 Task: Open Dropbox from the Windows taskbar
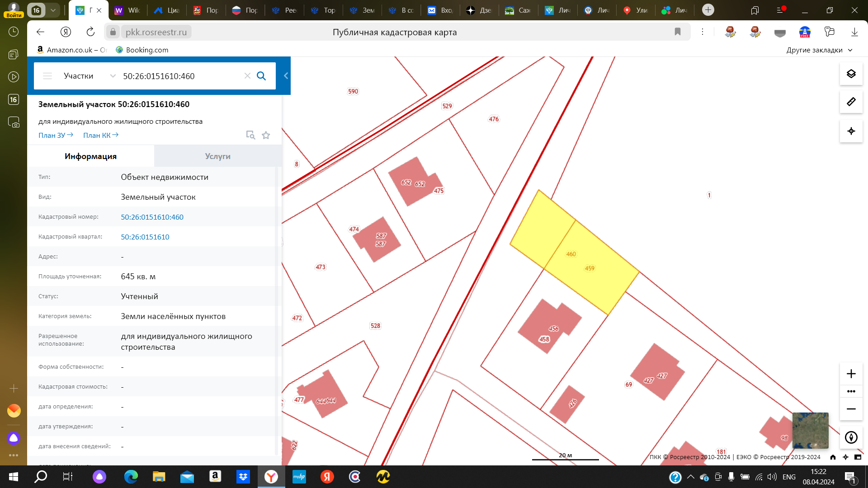[x=243, y=477]
